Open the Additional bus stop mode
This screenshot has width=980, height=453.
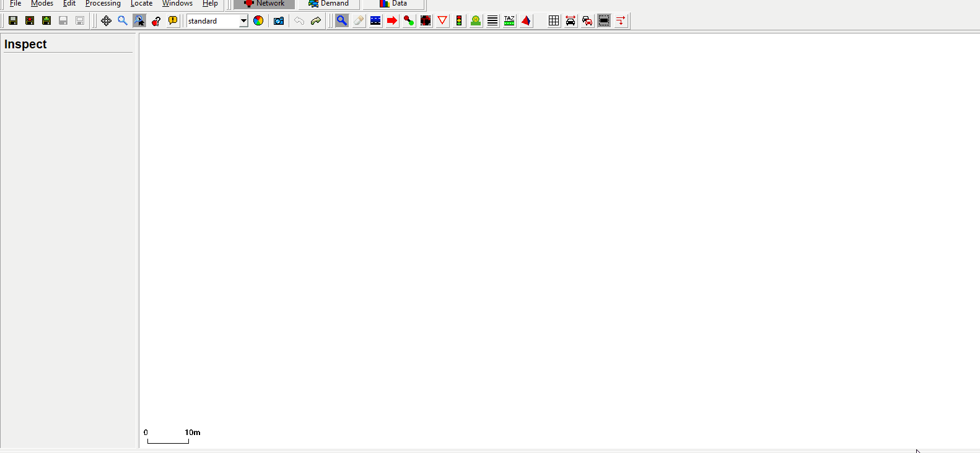point(476,20)
